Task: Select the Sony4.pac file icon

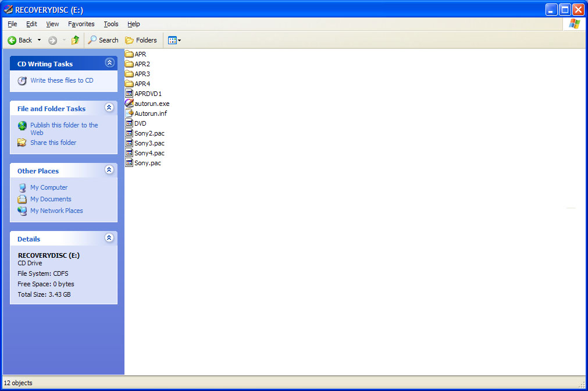Action: coord(129,152)
